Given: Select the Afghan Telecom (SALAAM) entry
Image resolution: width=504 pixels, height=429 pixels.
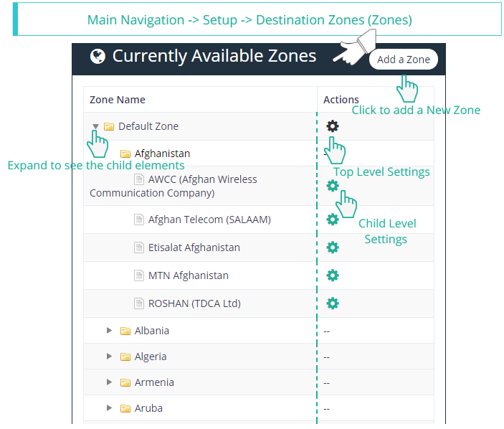Looking at the screenshot, I should (209, 220).
